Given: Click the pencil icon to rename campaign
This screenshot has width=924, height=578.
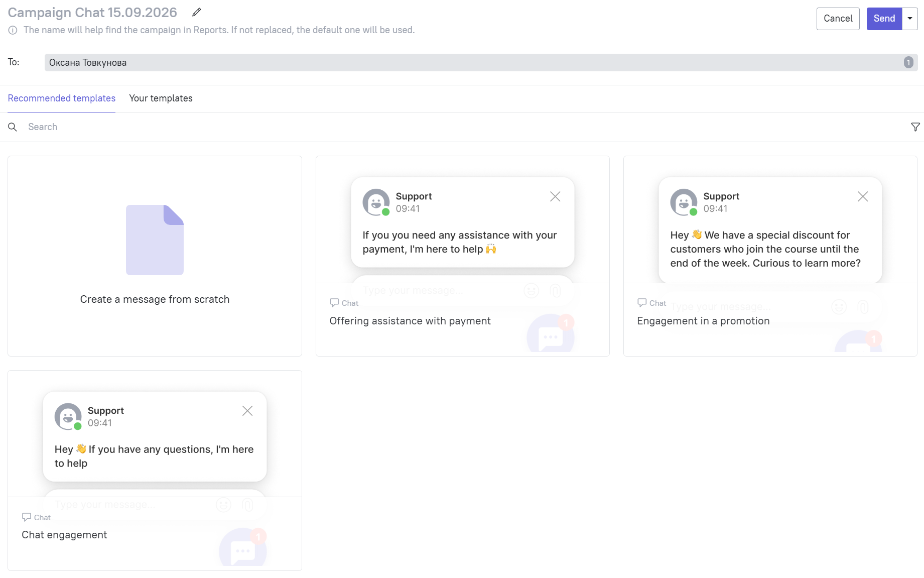Looking at the screenshot, I should coord(197,12).
